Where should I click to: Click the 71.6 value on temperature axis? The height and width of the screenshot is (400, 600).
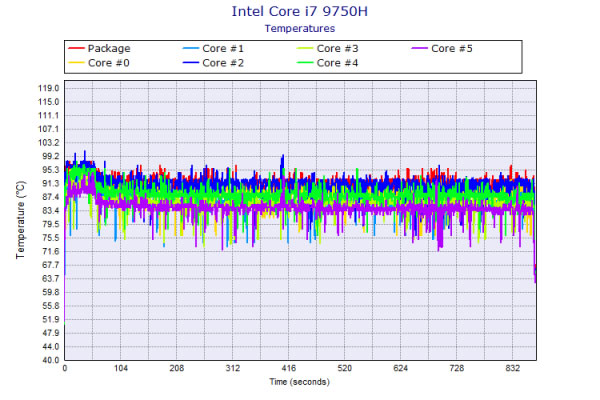click(x=51, y=251)
